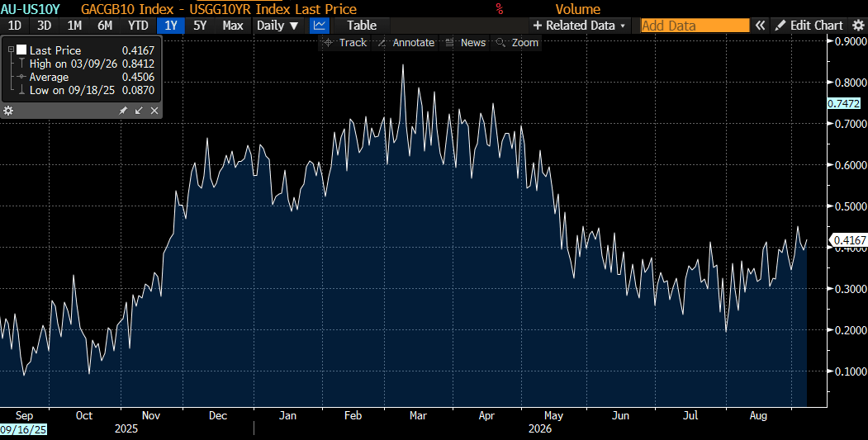
Task: Open the Daily periodicity dropdown
Action: pyautogui.click(x=277, y=26)
